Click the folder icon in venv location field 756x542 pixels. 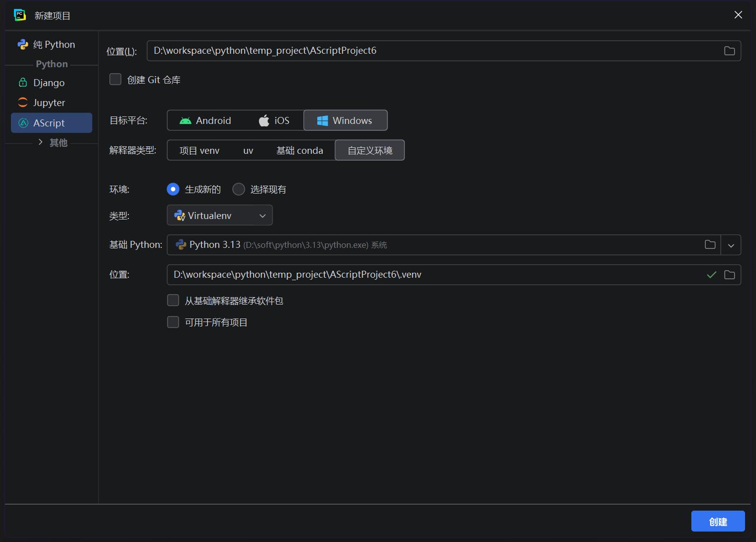[x=729, y=275]
